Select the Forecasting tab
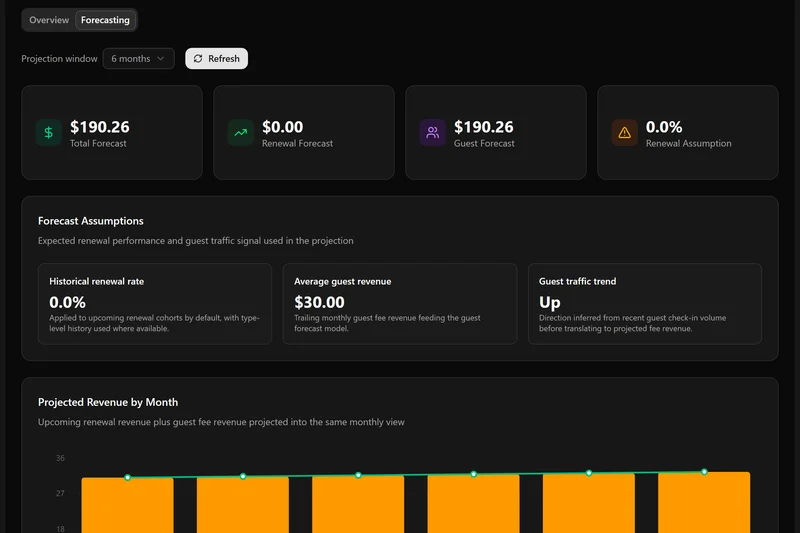800x533 pixels. point(105,20)
